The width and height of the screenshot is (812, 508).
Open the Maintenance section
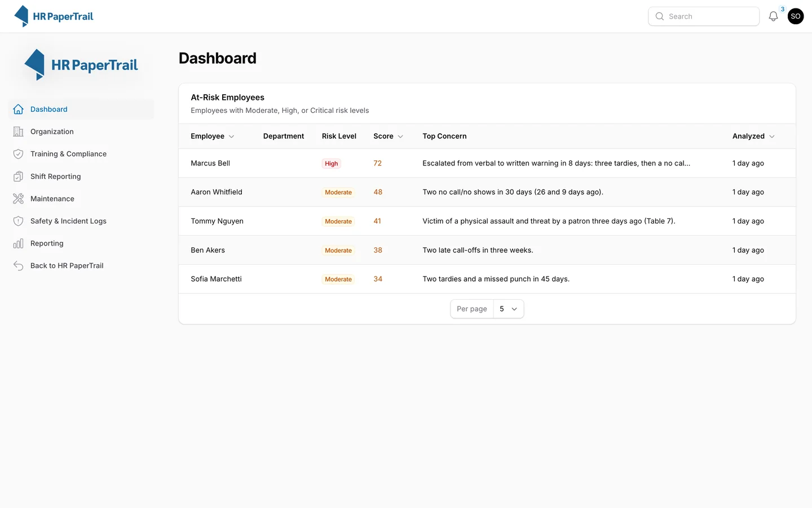tap(81, 199)
